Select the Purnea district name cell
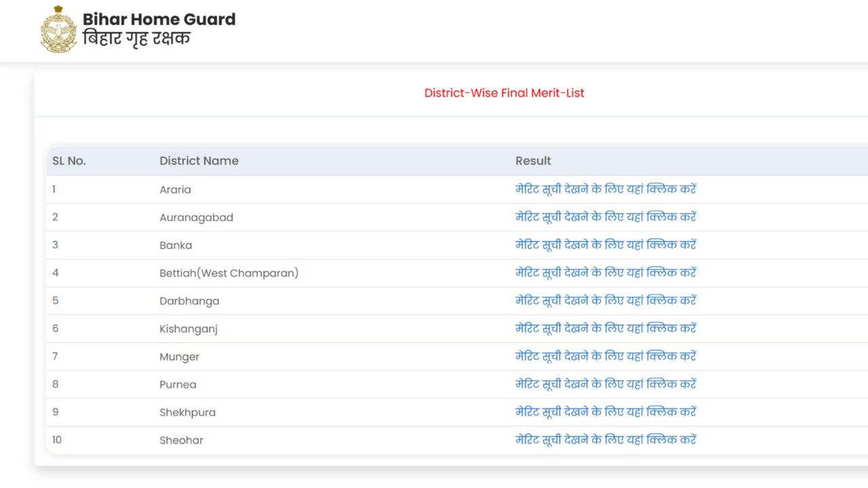 pyautogui.click(x=178, y=384)
